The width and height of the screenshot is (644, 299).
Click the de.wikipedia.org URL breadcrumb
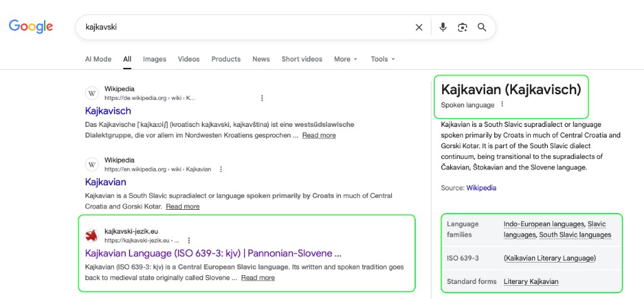coord(150,98)
